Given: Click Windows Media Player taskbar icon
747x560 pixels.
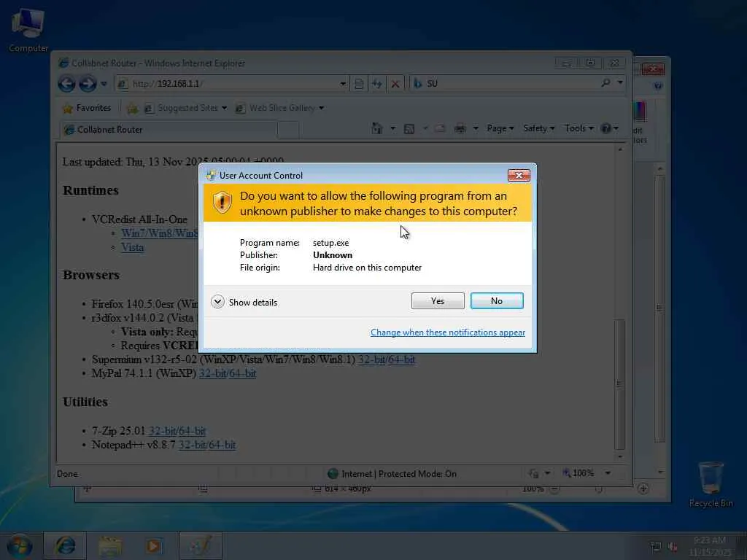Looking at the screenshot, I should (x=155, y=545).
